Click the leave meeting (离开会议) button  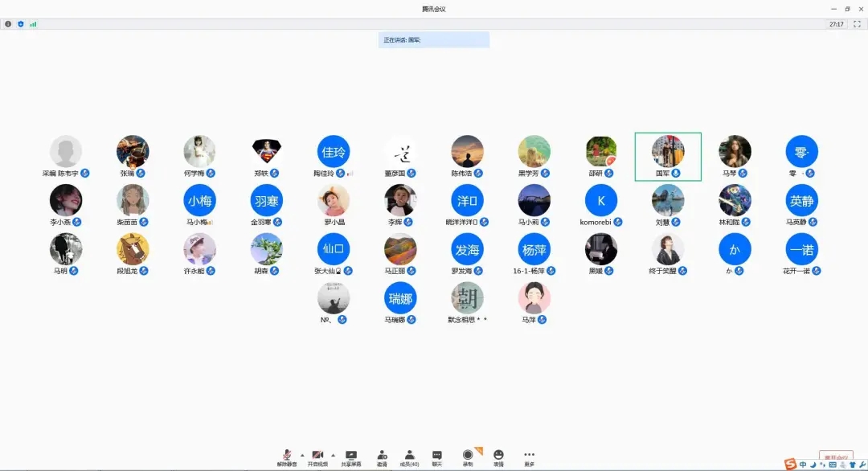[x=836, y=456]
